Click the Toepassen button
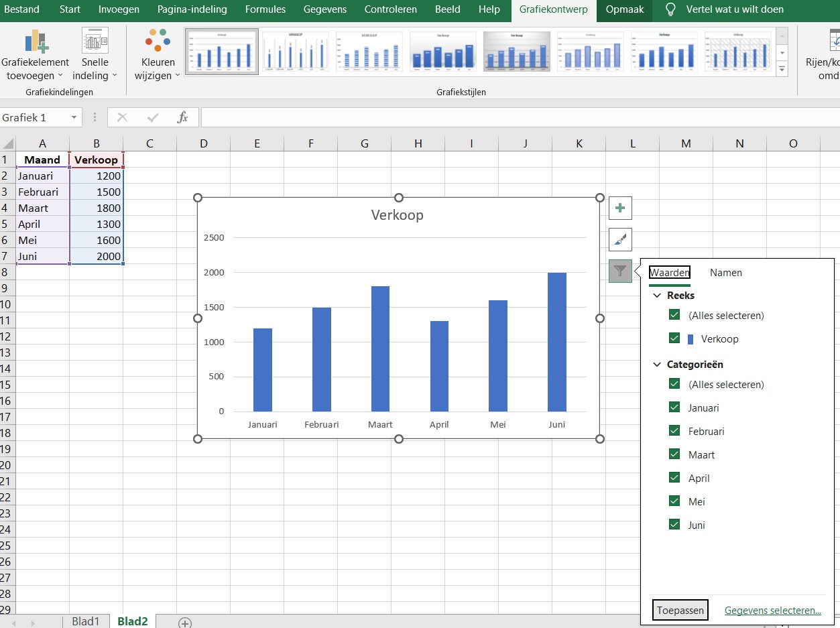Image resolution: width=840 pixels, height=628 pixels. [680, 610]
